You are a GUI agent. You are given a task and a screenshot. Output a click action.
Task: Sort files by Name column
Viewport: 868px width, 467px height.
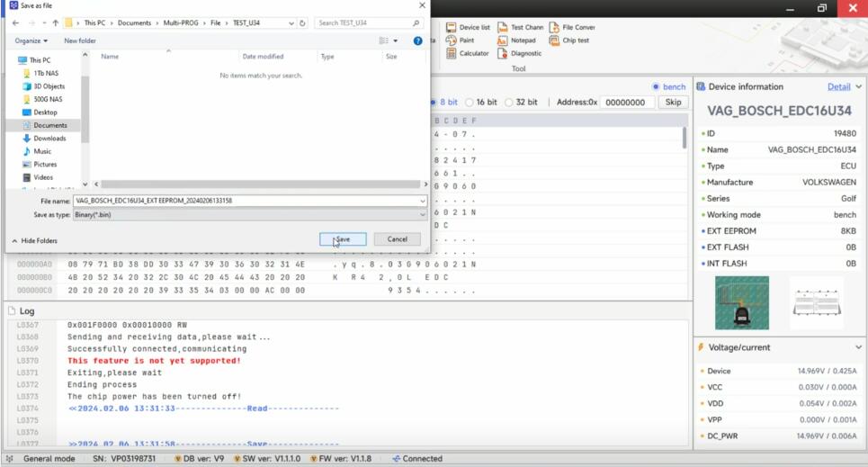(110, 57)
